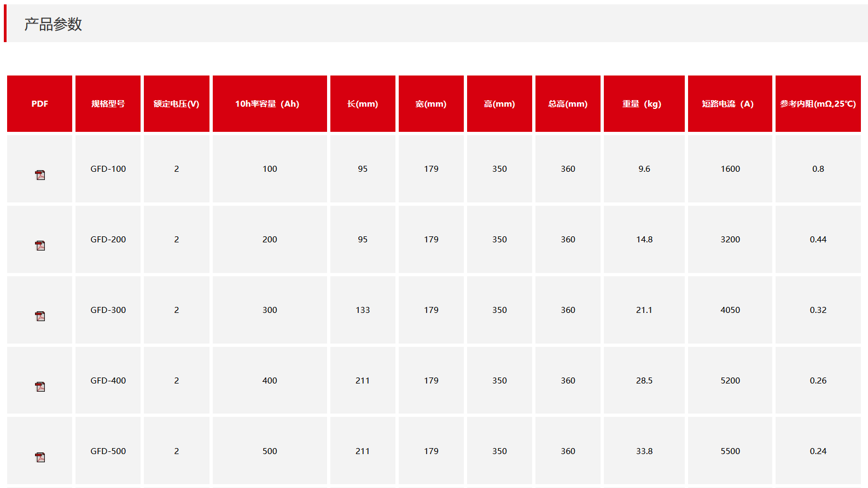Click the 总高(mm) column header
This screenshot has width=868, height=488.
click(568, 104)
